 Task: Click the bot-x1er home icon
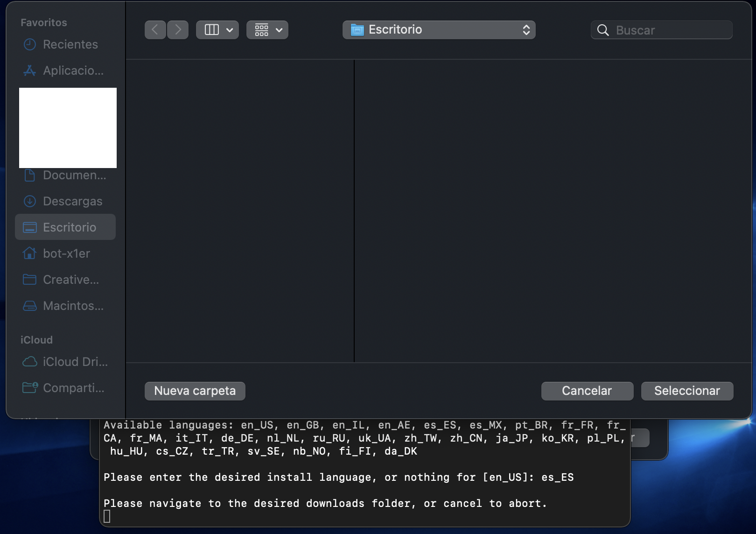(x=30, y=253)
